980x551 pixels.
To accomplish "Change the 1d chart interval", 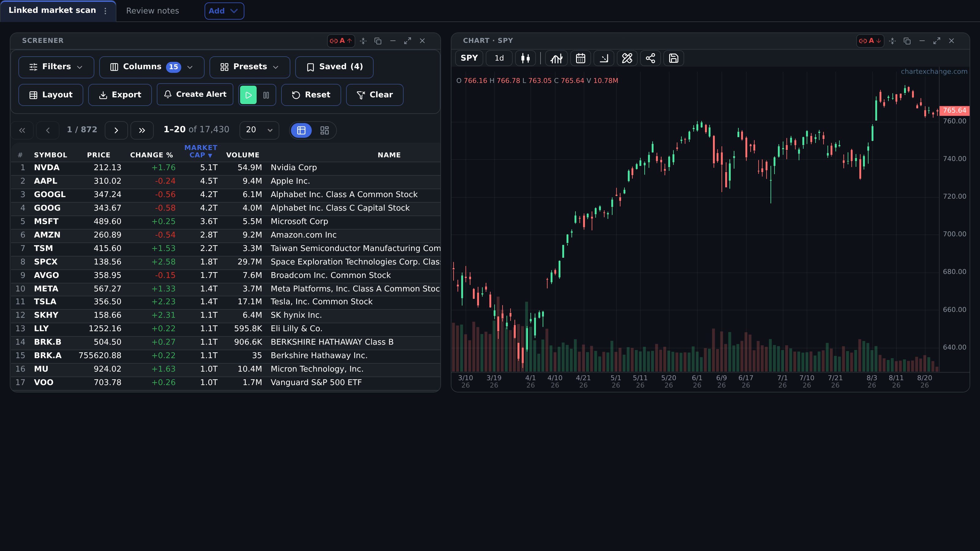I will [499, 58].
